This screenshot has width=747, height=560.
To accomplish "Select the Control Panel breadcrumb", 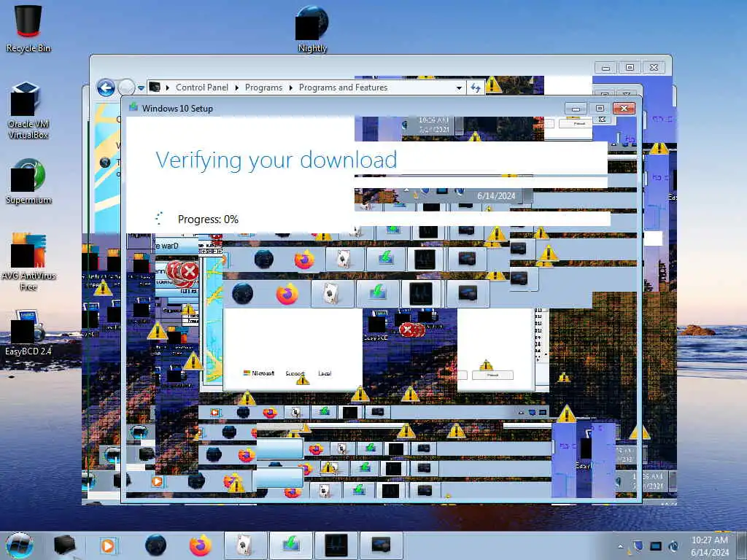I will point(202,87).
